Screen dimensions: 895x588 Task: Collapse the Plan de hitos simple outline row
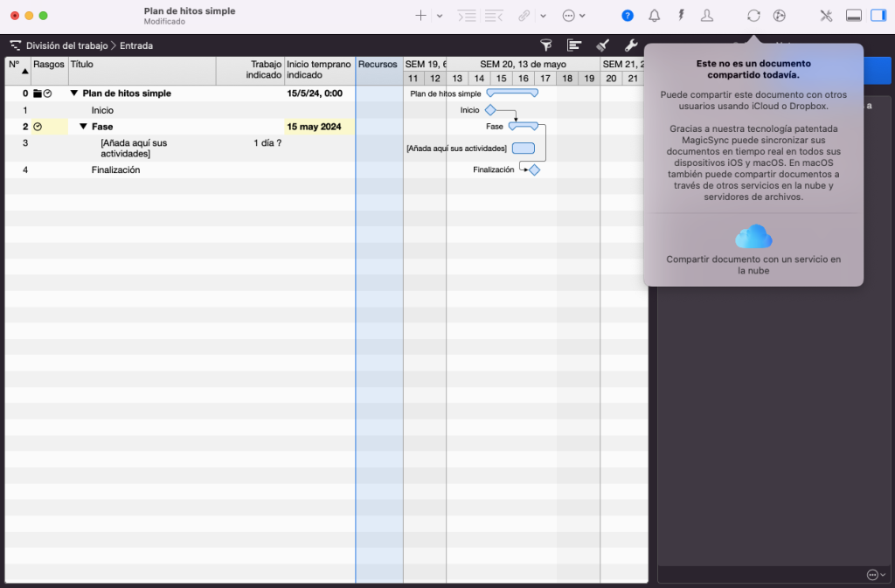click(73, 93)
